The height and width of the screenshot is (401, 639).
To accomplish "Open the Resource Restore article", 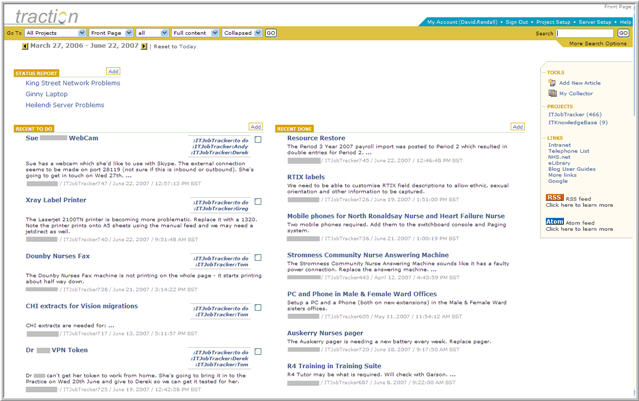I will [x=316, y=138].
